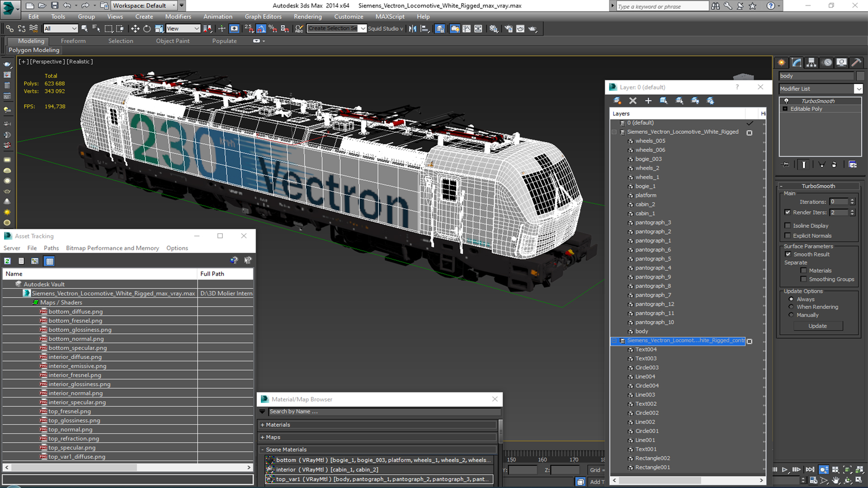
Task: Select pantograph_12 in Layers list
Action: click(654, 304)
